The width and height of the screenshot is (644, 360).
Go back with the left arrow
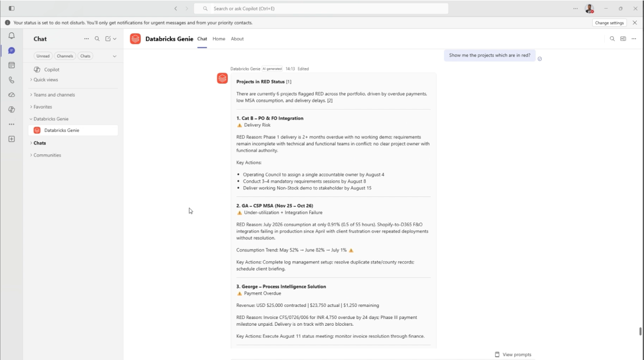coord(176,8)
